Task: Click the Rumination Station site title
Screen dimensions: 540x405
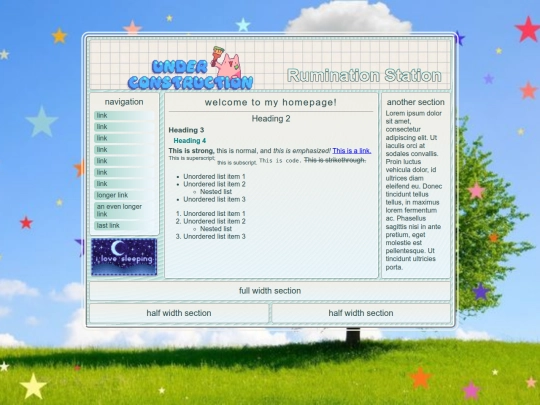Action: [x=364, y=75]
